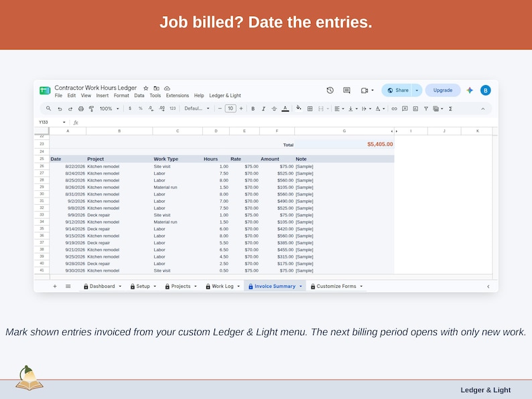Open the Format menu

(121, 96)
